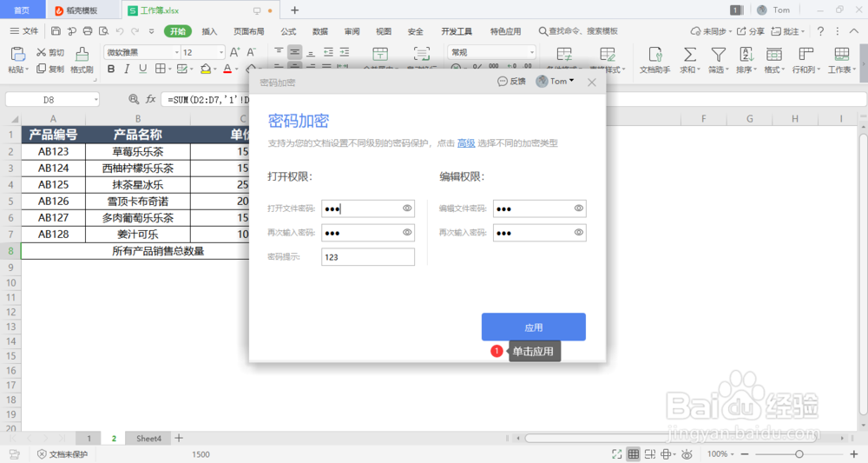Increase font size with A+ icon
868x463 pixels.
(x=234, y=52)
